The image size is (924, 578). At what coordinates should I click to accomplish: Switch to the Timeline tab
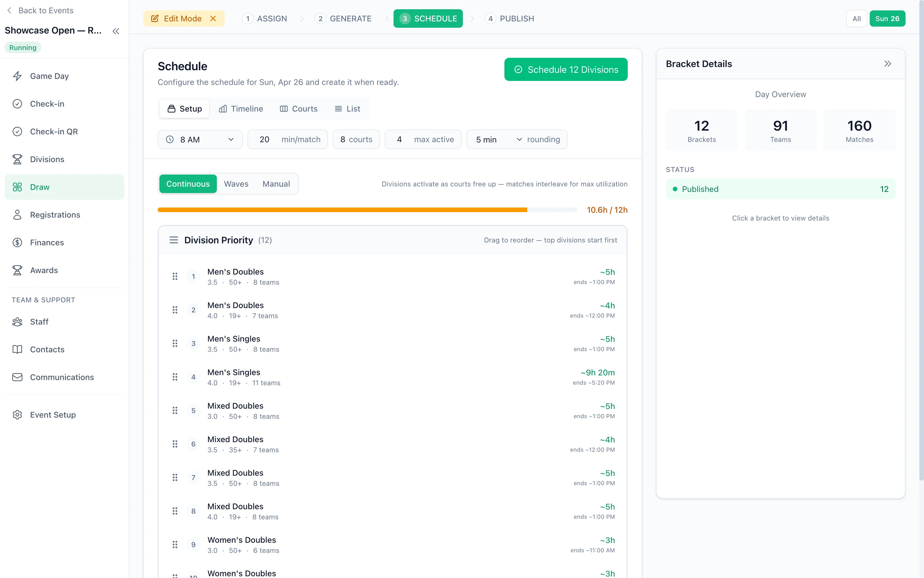(241, 109)
